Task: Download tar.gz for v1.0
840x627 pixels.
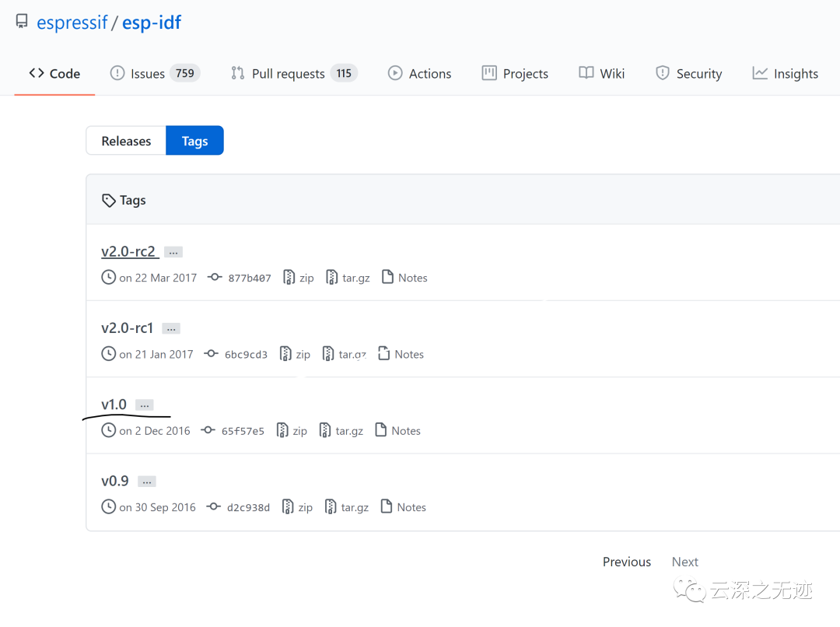Action: click(x=349, y=432)
